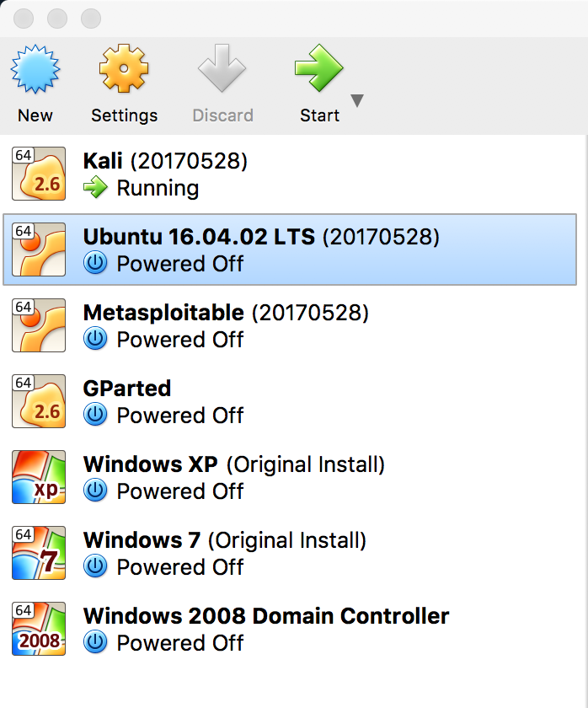Image resolution: width=588 pixels, height=708 pixels.
Task: Click Powered Off text under Ubuntu
Action: pyautogui.click(x=180, y=264)
